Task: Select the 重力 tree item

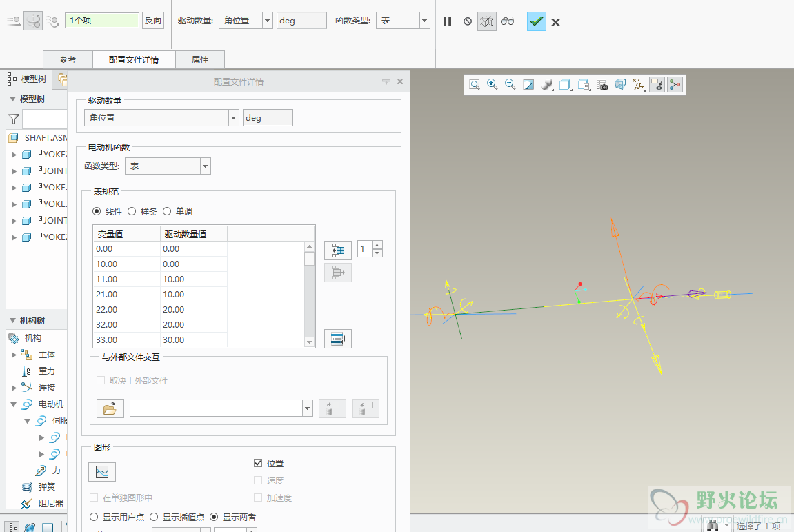Action: pyautogui.click(x=47, y=371)
